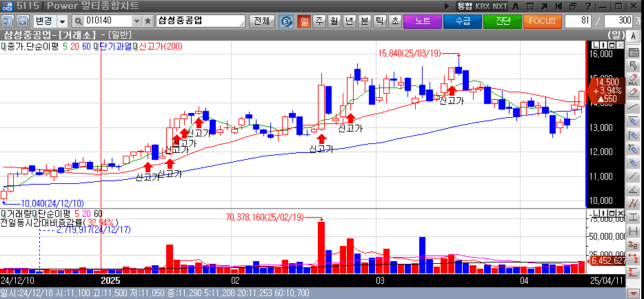This screenshot has height=299, width=644.
Task: Click the red horizontal double-arrow tool
Action: 633,258
